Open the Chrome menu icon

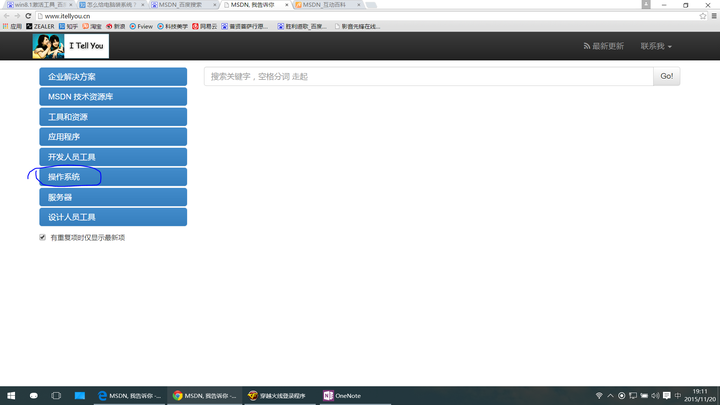(x=714, y=16)
